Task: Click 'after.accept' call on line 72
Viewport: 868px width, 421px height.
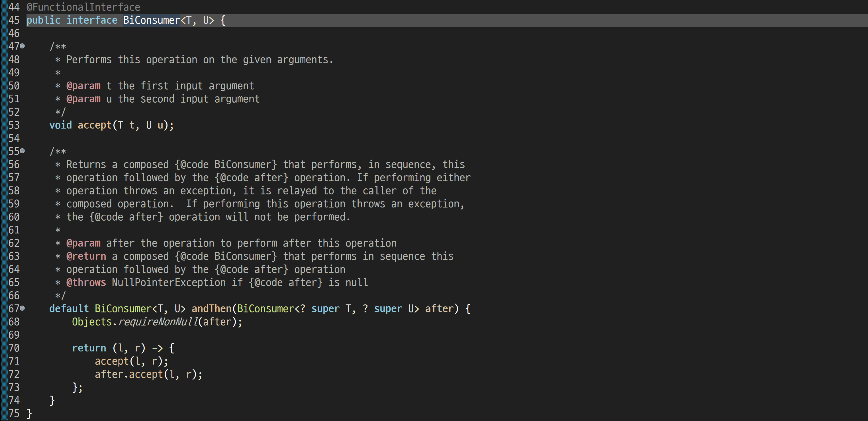Action: coord(129,374)
